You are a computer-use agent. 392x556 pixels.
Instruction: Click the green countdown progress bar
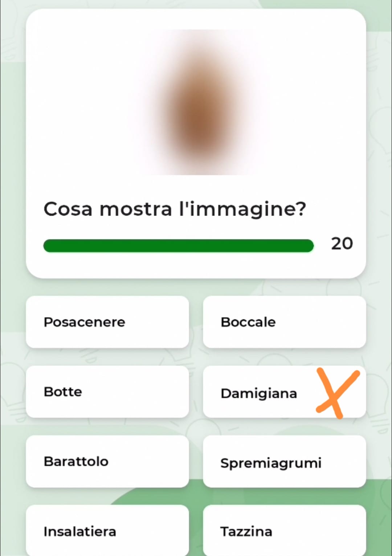click(178, 246)
